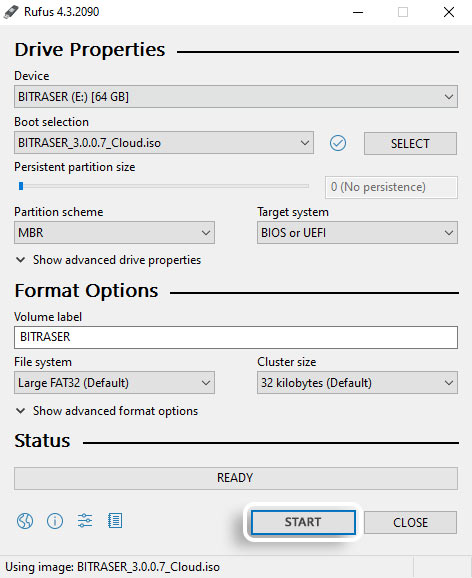Click the ISO checksum checkmark icon
472x578 pixels.
click(338, 143)
